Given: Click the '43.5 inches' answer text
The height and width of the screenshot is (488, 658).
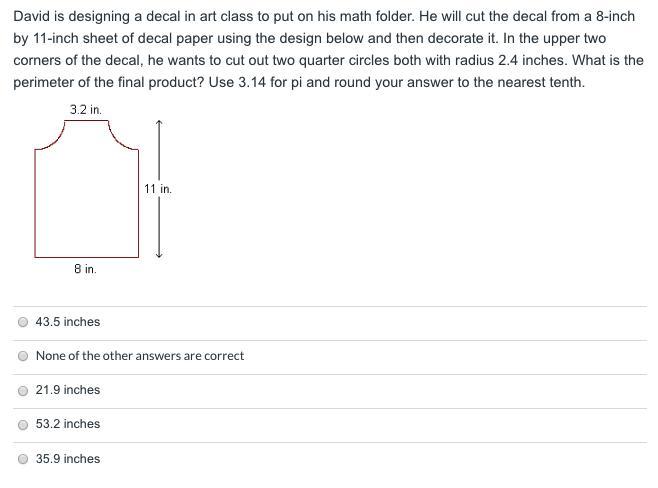Looking at the screenshot, I should tap(67, 322).
